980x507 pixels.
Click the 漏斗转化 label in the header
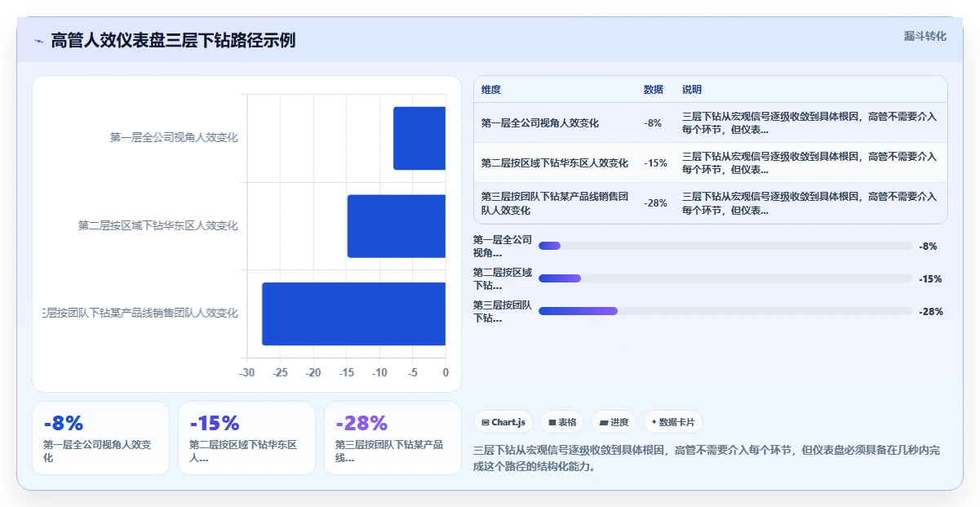click(x=925, y=36)
